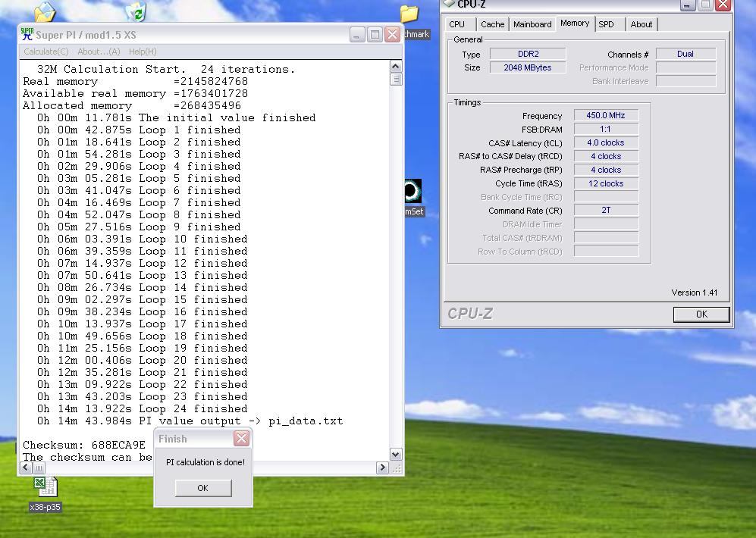756x538 pixels.
Task: Open the About...(A) menu in Super PI
Action: click(x=99, y=52)
